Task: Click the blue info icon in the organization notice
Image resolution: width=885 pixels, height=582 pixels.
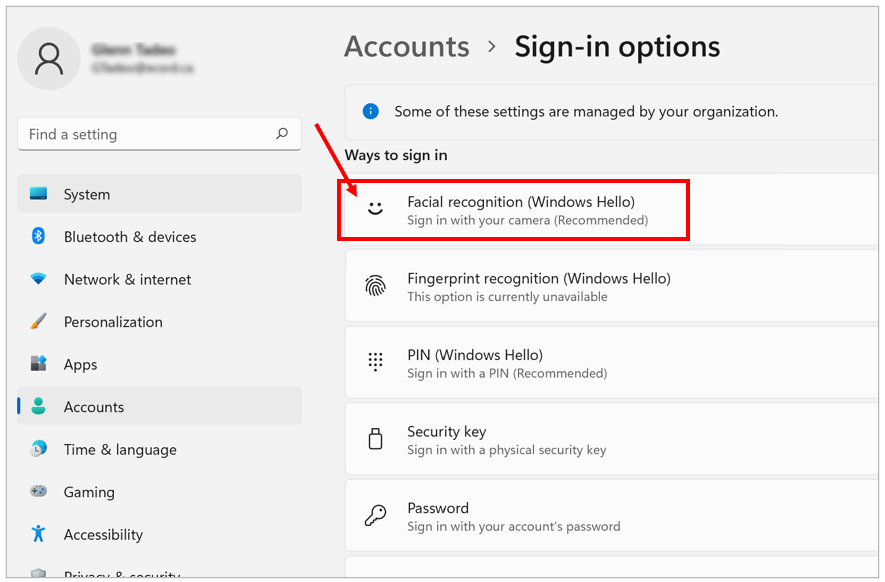Action: tap(370, 111)
